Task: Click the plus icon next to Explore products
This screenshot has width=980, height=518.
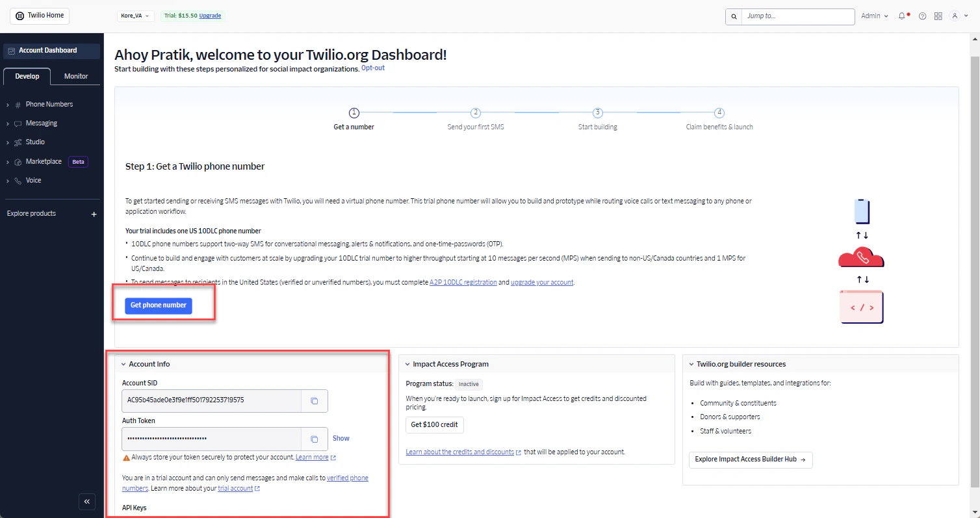Action: [94, 214]
